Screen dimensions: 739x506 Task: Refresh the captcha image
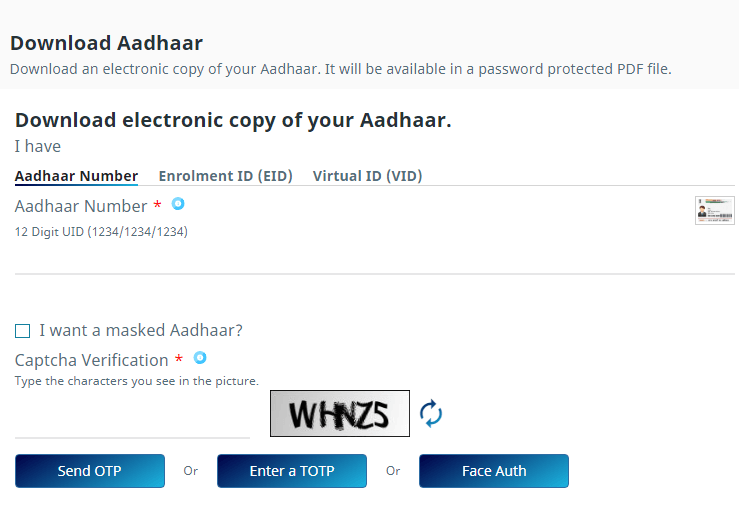(x=431, y=413)
